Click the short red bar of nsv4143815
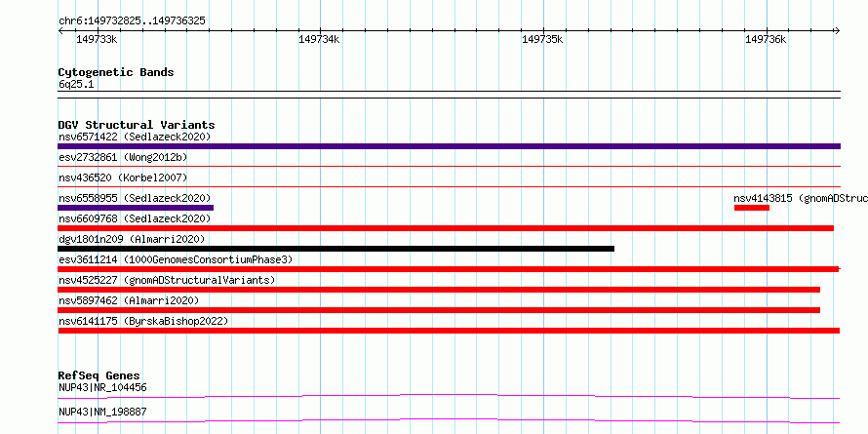Viewport: 868px width, 434px height. (x=752, y=208)
